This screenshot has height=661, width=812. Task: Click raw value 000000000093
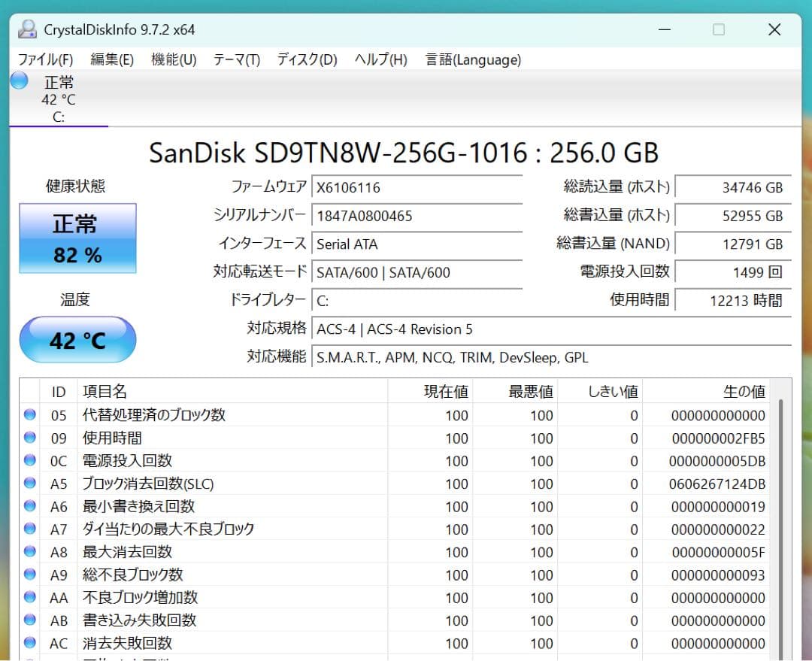coord(718,575)
